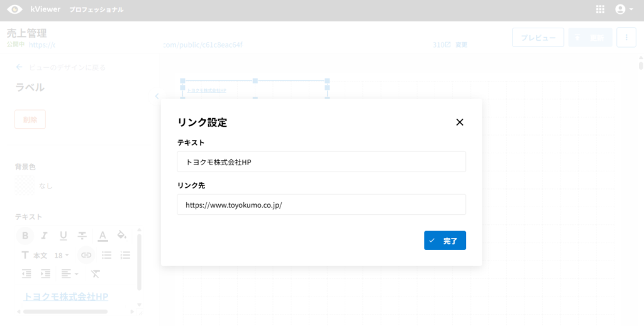The image size is (644, 326).
Task: Open the 背景色 swatch
Action: [25, 186]
